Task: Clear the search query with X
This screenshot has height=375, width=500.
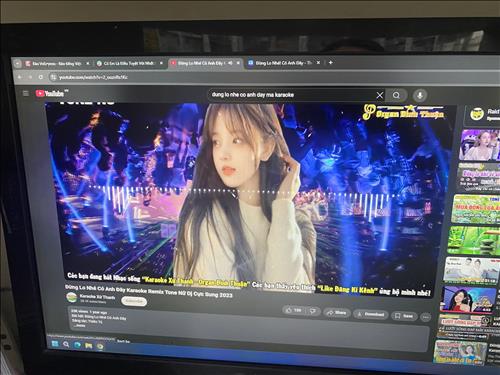Action: [x=380, y=96]
